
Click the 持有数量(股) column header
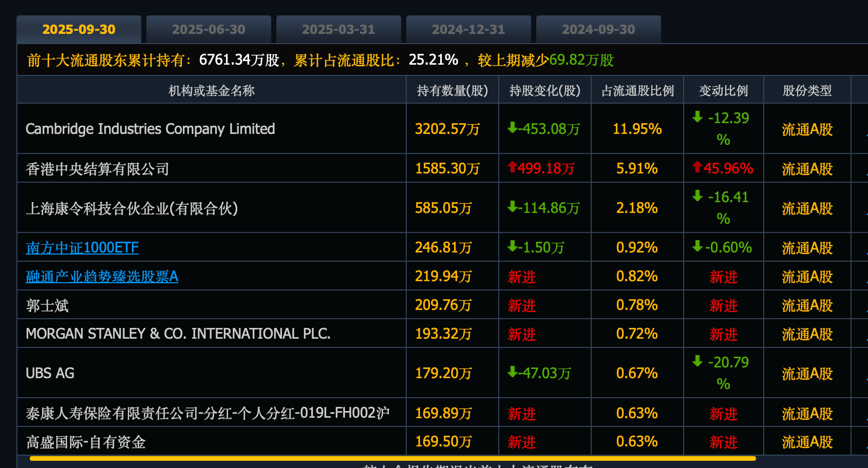click(x=452, y=91)
